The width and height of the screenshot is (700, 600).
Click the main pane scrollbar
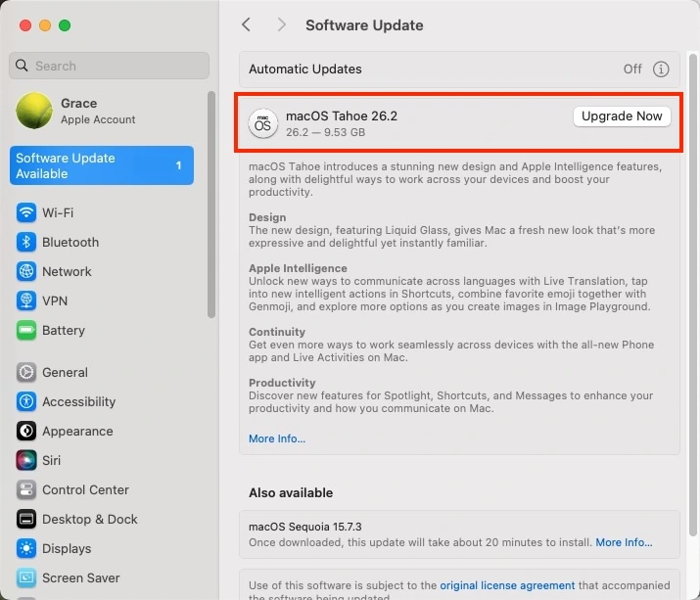pyautogui.click(x=693, y=295)
